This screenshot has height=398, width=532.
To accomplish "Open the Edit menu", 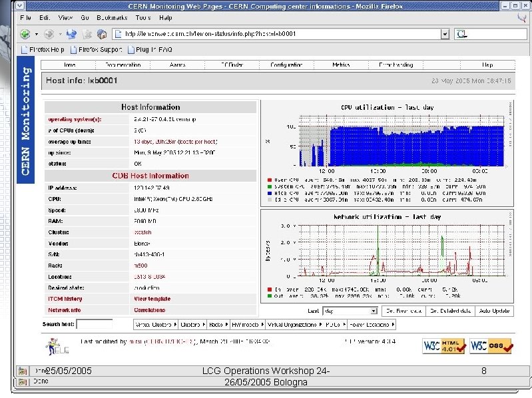I will pos(45,17).
